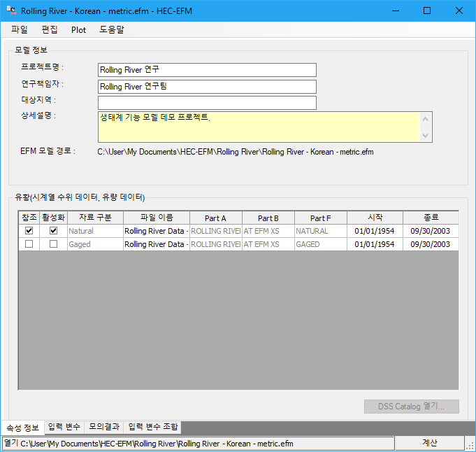Click file name cell in Natural row
This screenshot has width=476, height=452.
(x=157, y=231)
